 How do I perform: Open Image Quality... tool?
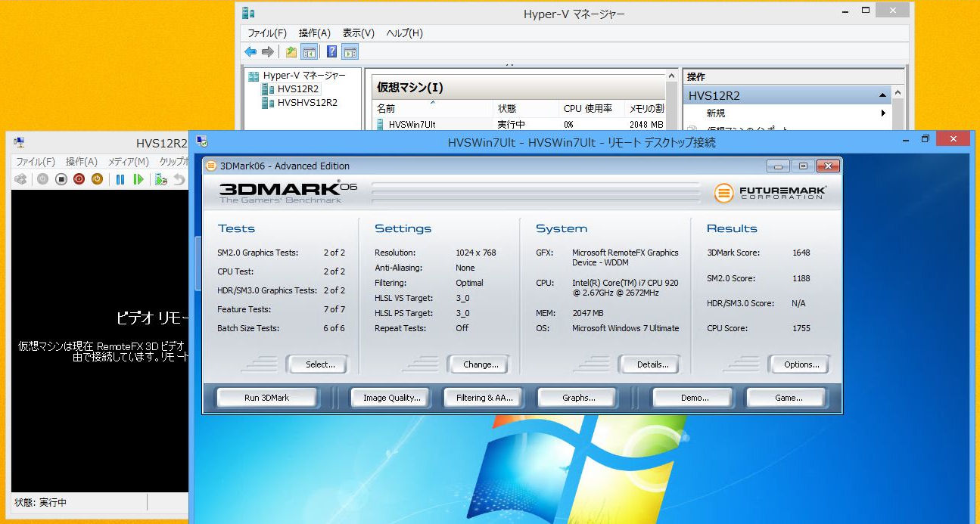point(391,398)
